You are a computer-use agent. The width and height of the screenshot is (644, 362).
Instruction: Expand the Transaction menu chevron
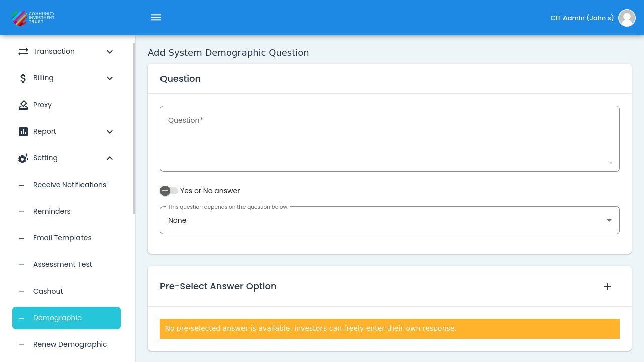click(110, 52)
